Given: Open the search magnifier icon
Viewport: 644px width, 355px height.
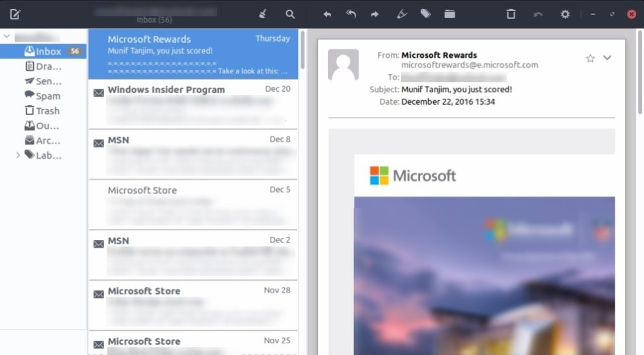Looking at the screenshot, I should (290, 14).
